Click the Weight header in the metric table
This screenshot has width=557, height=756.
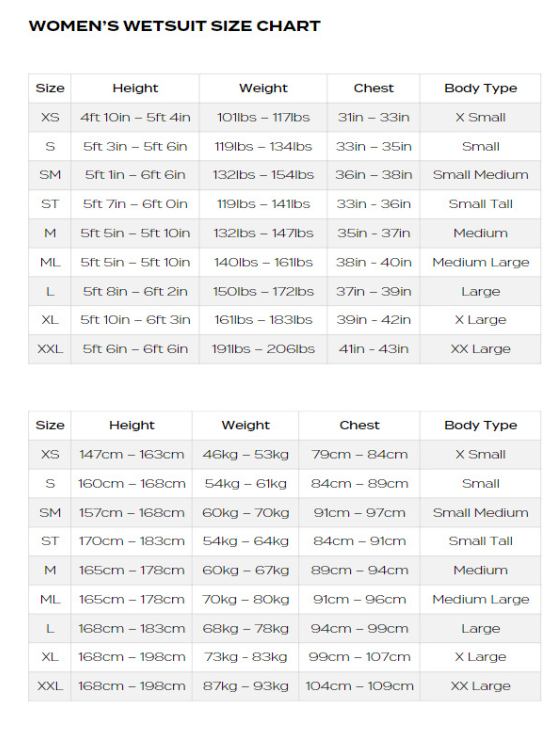point(245,425)
